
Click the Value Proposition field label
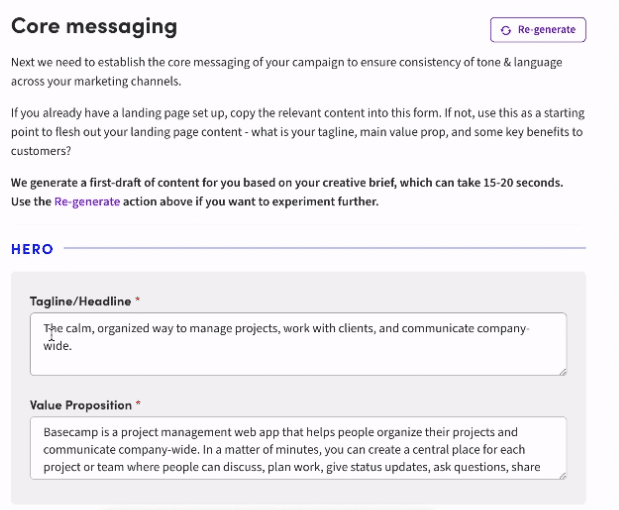80,405
